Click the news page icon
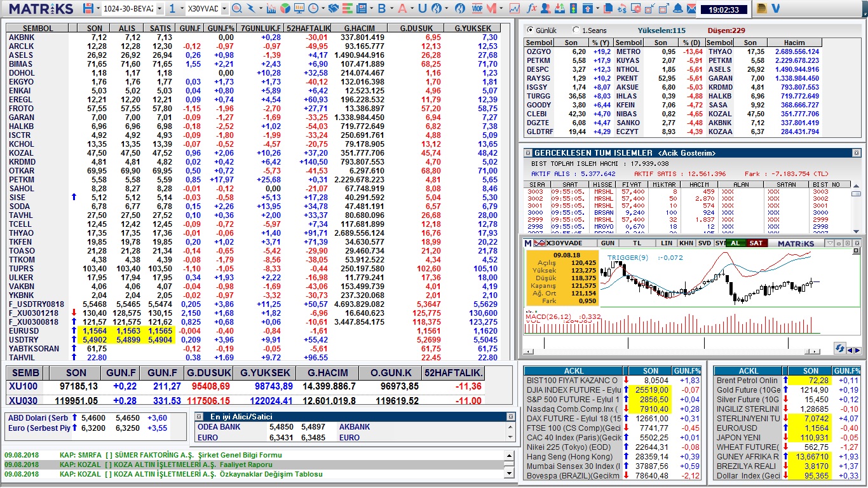Image resolution: width=868 pixels, height=488 pixels. (362, 8)
